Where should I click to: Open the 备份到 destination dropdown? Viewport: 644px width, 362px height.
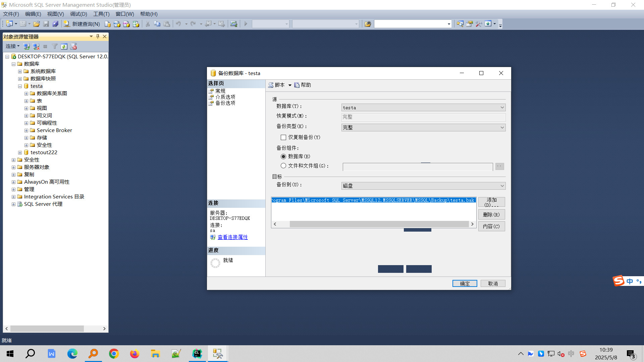tap(502, 186)
